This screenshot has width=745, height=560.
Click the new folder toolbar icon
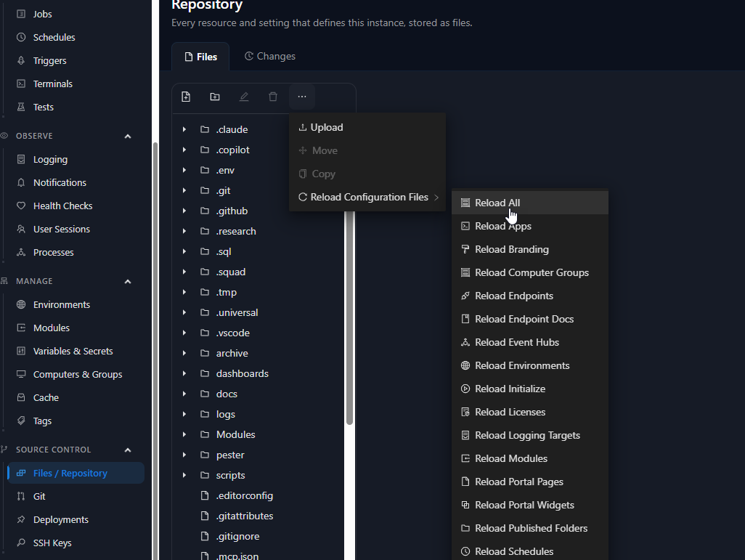pos(215,97)
